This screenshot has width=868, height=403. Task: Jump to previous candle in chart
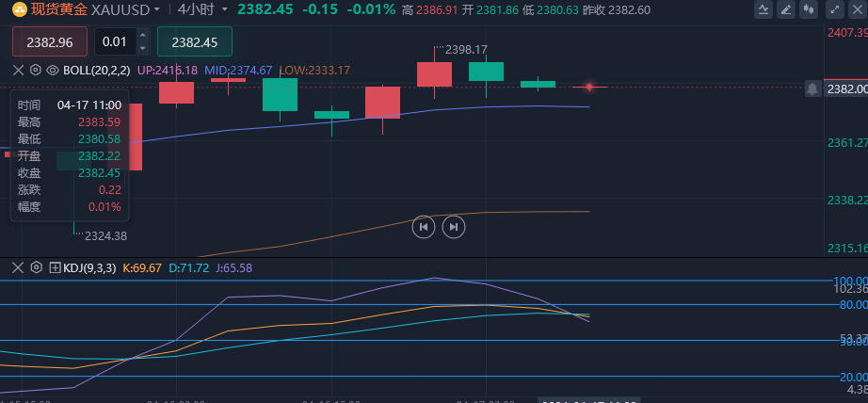(424, 226)
